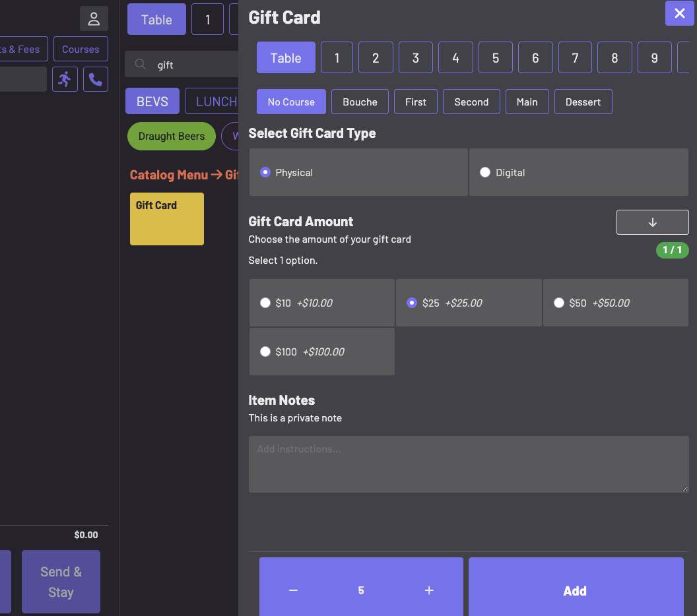Image resolution: width=697 pixels, height=616 pixels.
Task: Select the Dessert course
Action: click(583, 102)
